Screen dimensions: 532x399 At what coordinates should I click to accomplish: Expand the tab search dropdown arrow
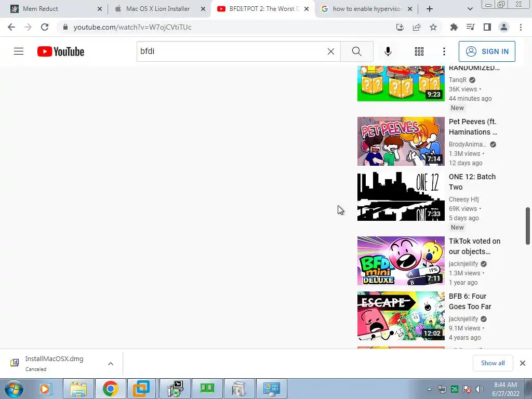[470, 9]
